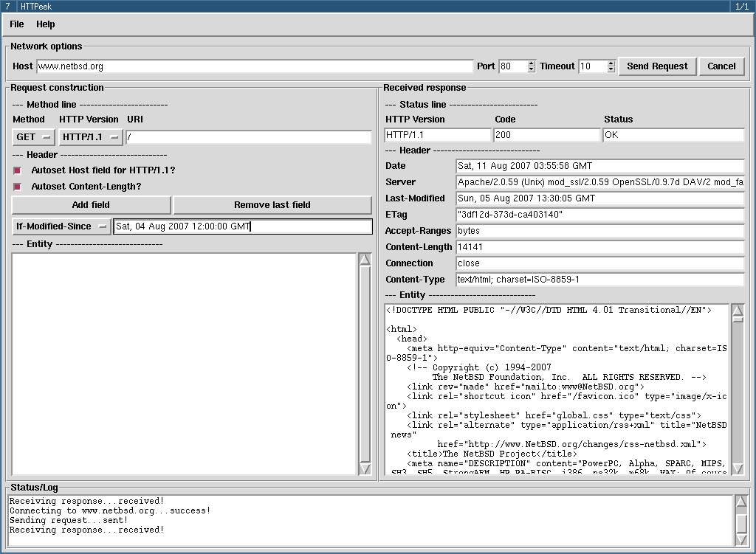
Task: Click the request Entity scrollbar down arrow
Action: pyautogui.click(x=365, y=468)
